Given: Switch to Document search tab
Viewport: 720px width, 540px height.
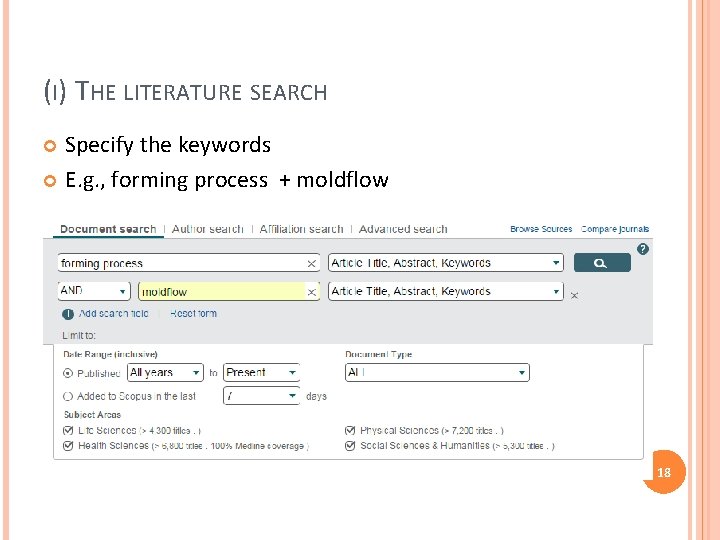Looking at the screenshot, I should (x=108, y=229).
